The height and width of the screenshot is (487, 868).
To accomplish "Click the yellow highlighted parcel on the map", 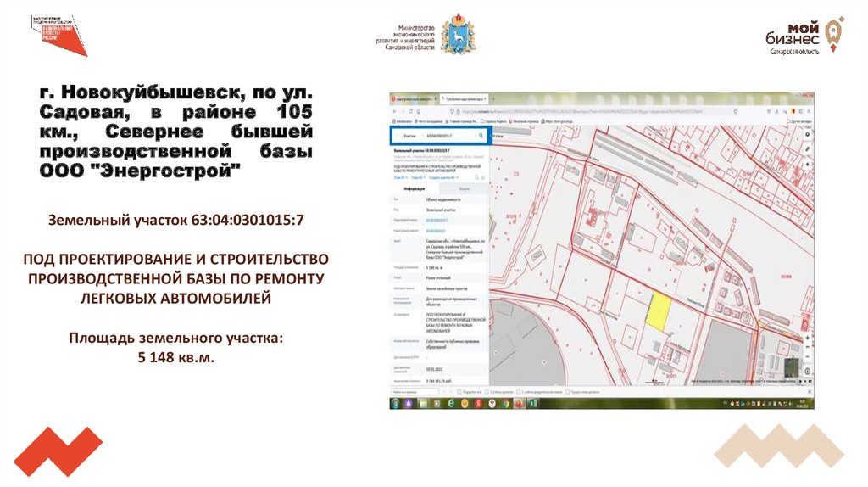I will [658, 312].
